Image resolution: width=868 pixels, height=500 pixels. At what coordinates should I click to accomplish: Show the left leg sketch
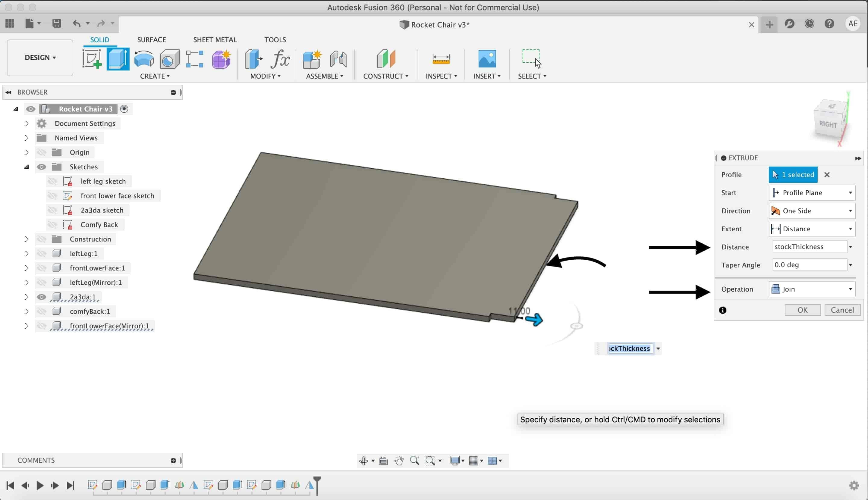pyautogui.click(x=52, y=181)
